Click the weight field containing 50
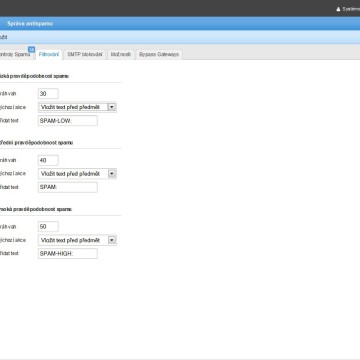 48,227
